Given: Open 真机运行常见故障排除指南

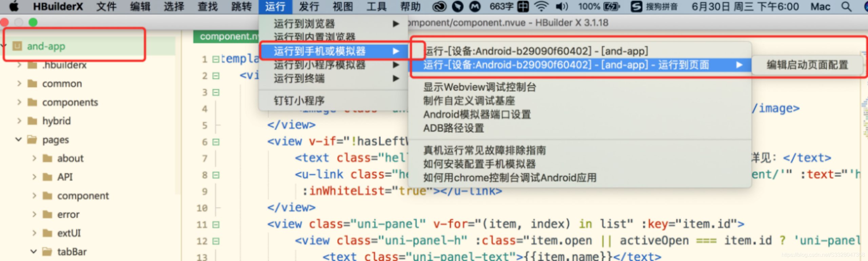Looking at the screenshot, I should [580, 150].
